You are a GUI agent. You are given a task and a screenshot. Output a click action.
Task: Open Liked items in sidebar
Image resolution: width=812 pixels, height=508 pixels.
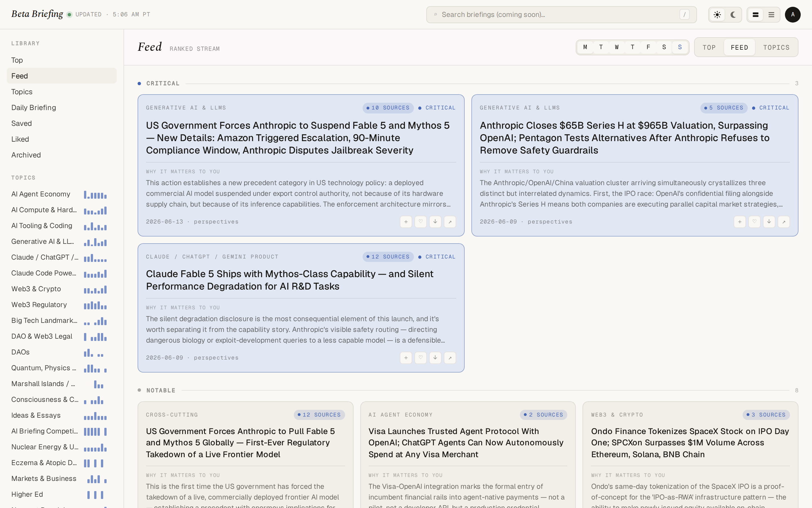62,139
